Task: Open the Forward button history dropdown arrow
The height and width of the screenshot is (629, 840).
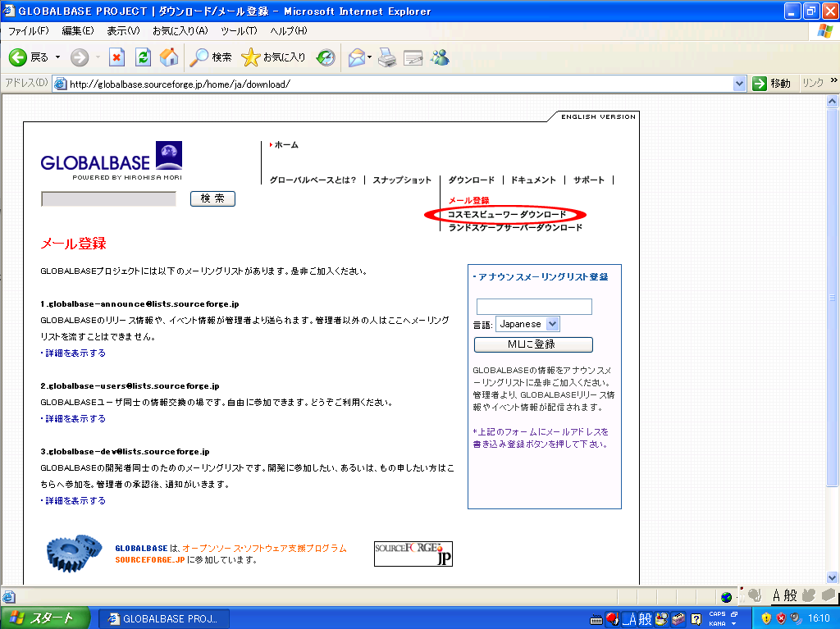Action: point(98,57)
